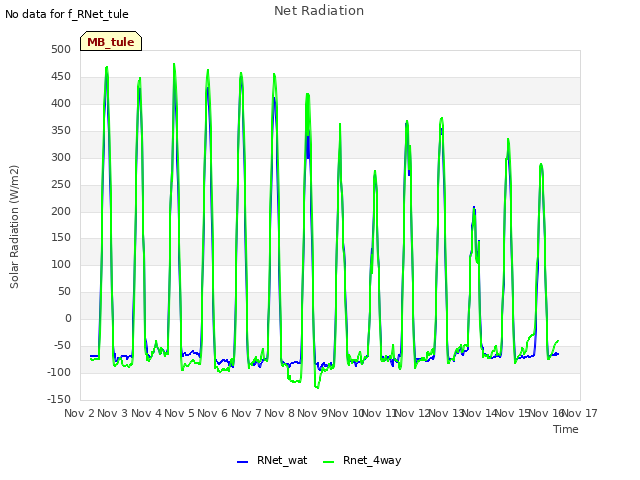Click the 400 y-axis tick label
This screenshot has width=640, height=480.
coord(61,103)
